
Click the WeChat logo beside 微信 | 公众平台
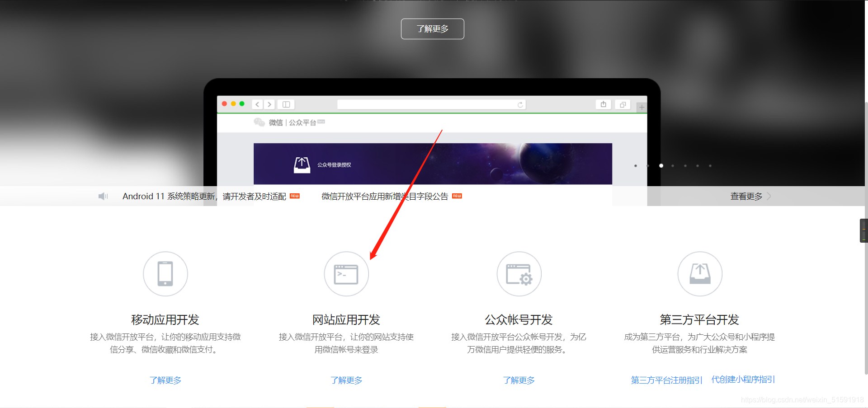(x=259, y=122)
